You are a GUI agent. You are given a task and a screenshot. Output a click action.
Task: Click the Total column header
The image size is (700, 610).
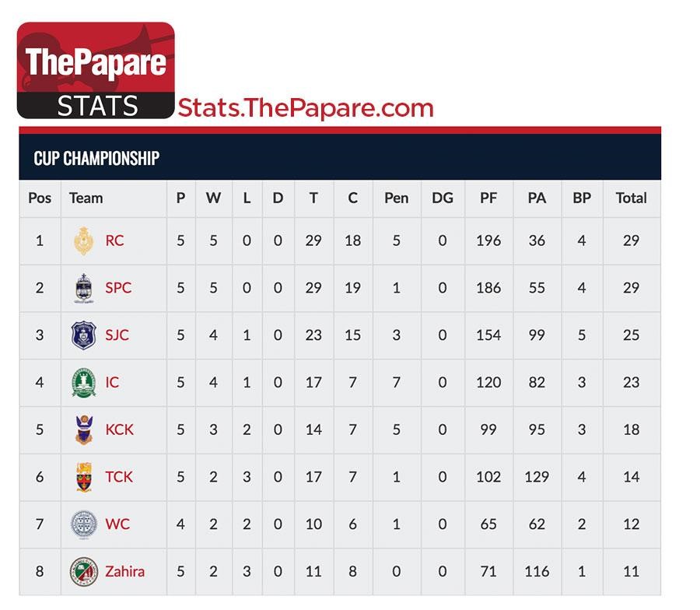pos(632,198)
